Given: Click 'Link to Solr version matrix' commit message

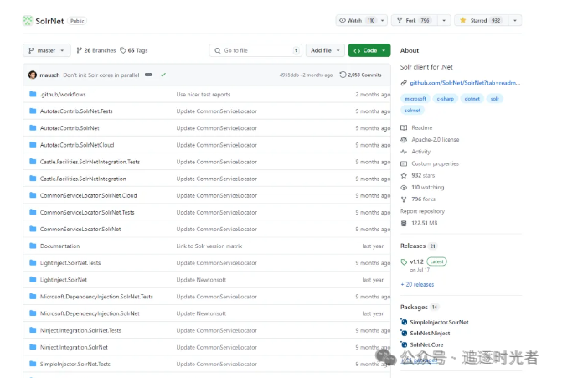Looking at the screenshot, I should click(209, 246).
